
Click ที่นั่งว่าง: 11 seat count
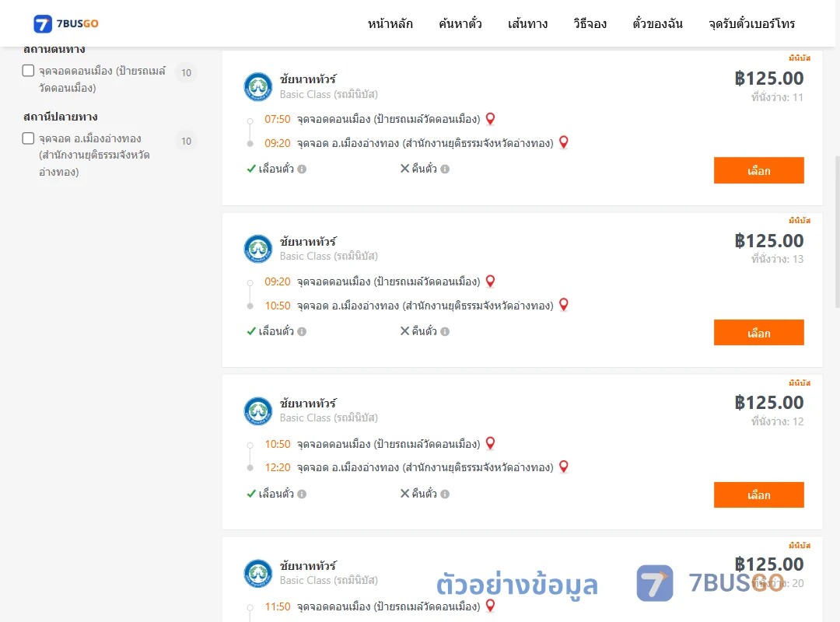tap(777, 97)
